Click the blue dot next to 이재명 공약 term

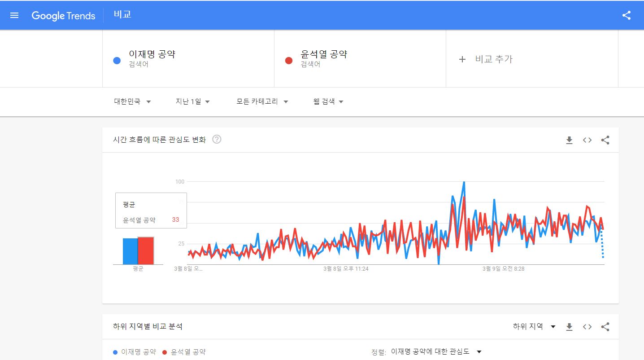coord(117,61)
